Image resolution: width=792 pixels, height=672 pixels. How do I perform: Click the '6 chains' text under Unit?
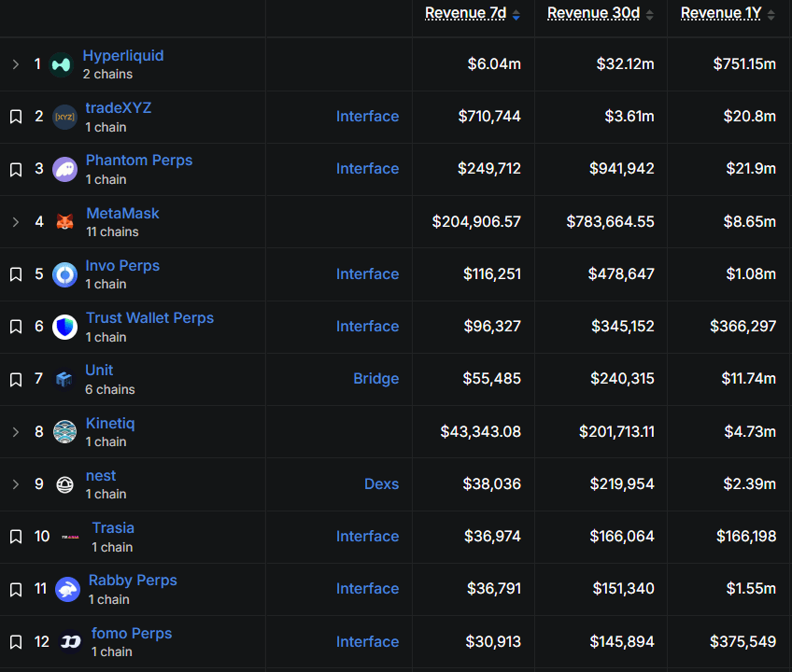(110, 389)
